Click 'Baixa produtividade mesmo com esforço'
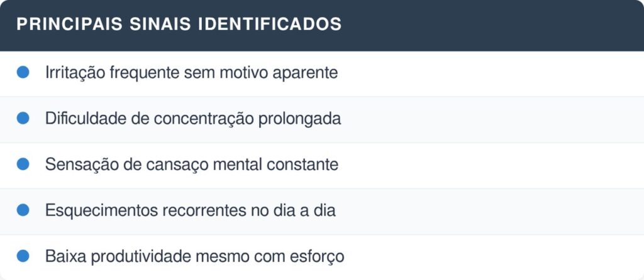The height and width of the screenshot is (280, 644). 194,256
